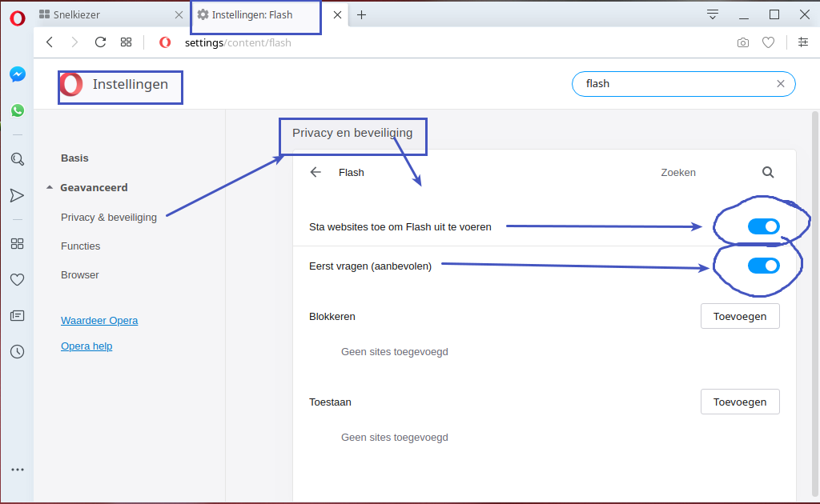Open the Waardeer Opera link
The image size is (820, 504).
99,320
